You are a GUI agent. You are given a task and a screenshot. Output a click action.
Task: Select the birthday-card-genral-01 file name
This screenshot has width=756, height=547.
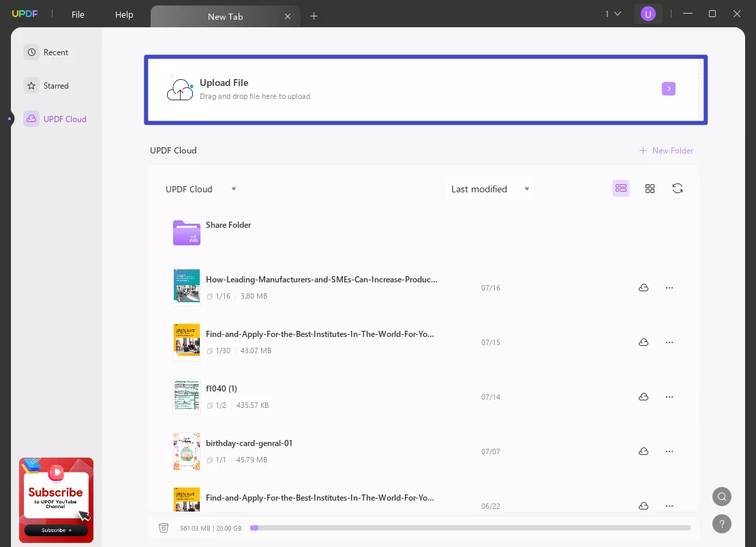coord(249,443)
